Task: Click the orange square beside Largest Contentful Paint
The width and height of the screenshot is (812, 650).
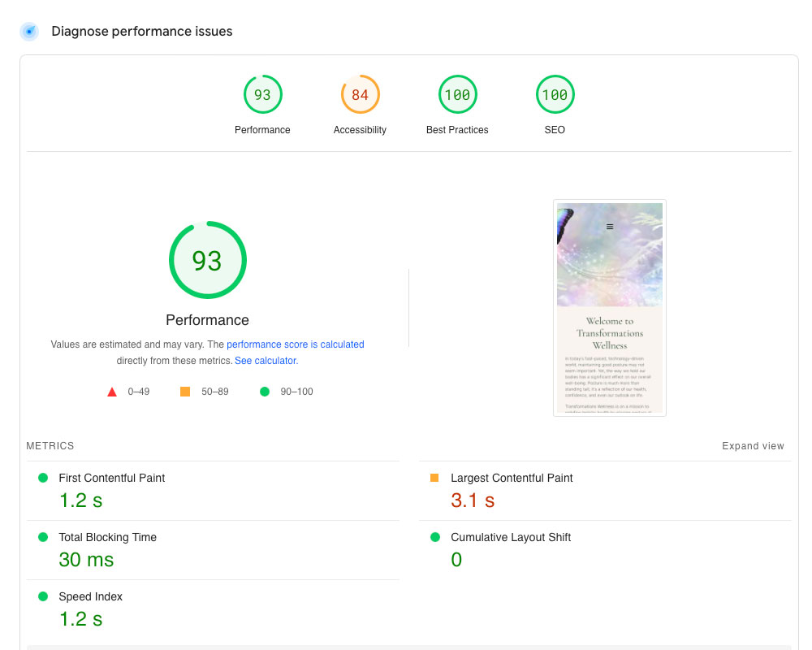Action: click(434, 478)
